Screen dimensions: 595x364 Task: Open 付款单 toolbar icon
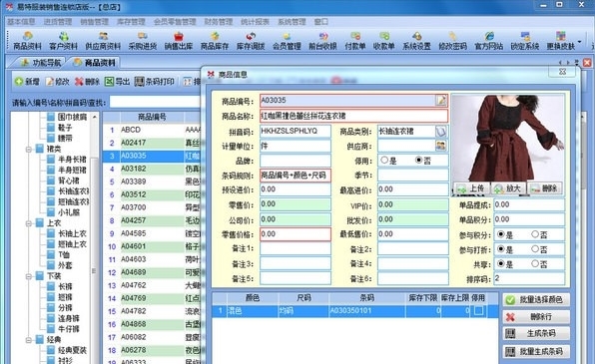point(355,41)
